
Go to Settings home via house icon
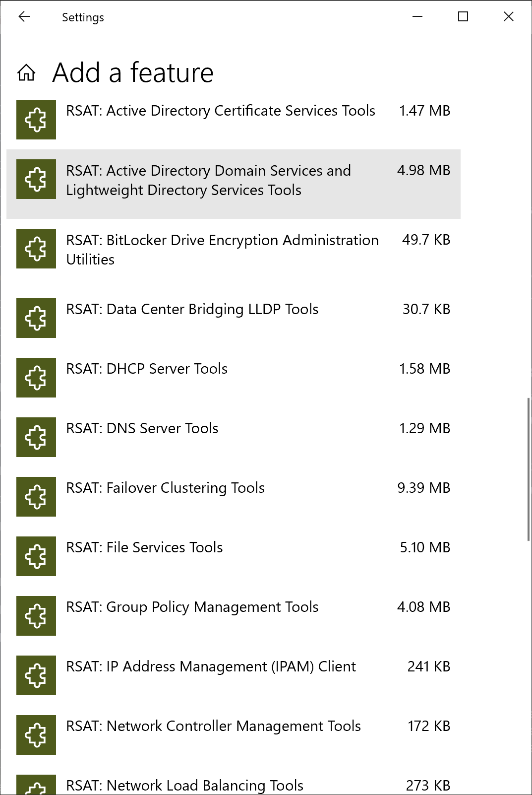pyautogui.click(x=26, y=72)
